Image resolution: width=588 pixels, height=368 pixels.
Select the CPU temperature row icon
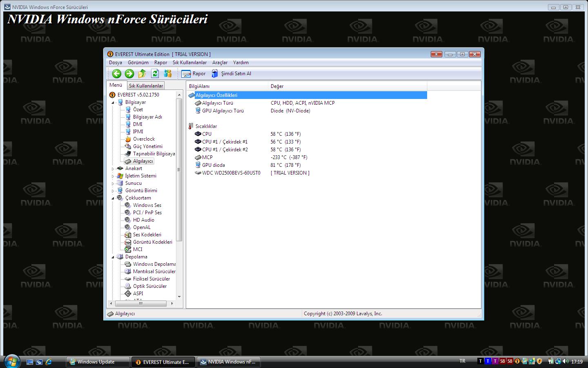pyautogui.click(x=198, y=134)
